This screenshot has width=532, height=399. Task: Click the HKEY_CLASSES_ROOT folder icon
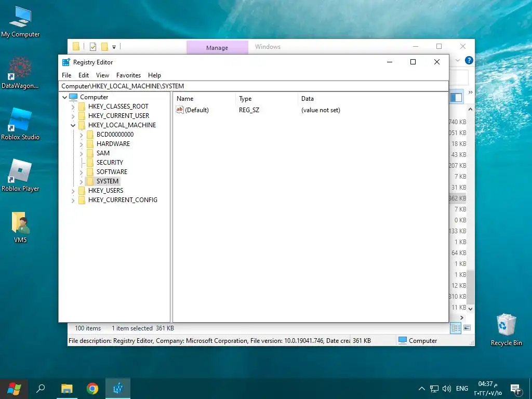tap(82, 107)
